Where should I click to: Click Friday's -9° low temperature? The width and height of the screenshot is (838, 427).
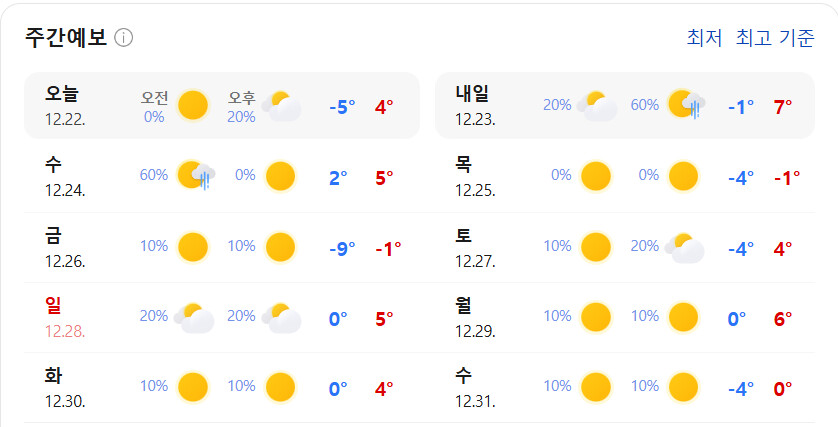[x=342, y=249]
